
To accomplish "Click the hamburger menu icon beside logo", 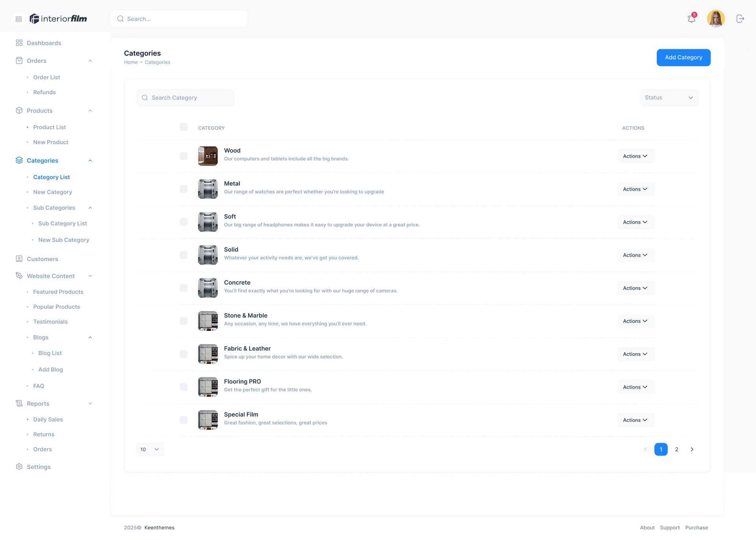I will click(19, 19).
